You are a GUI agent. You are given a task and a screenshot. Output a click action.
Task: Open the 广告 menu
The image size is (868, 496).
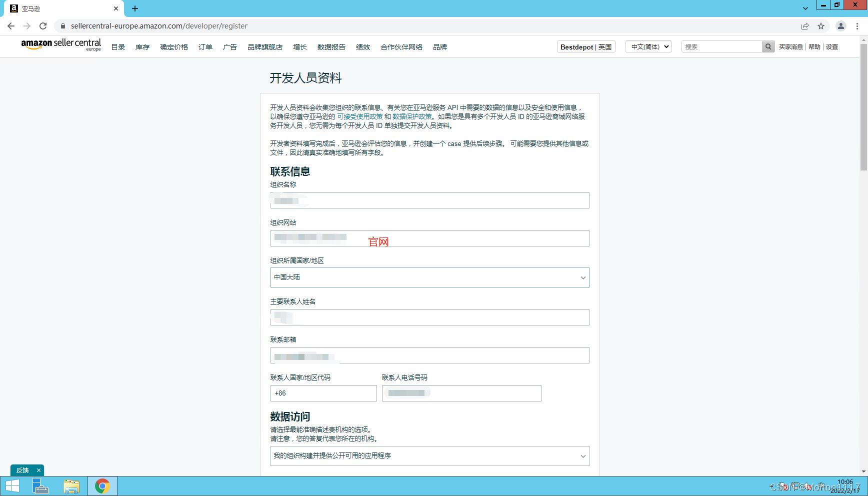[230, 47]
